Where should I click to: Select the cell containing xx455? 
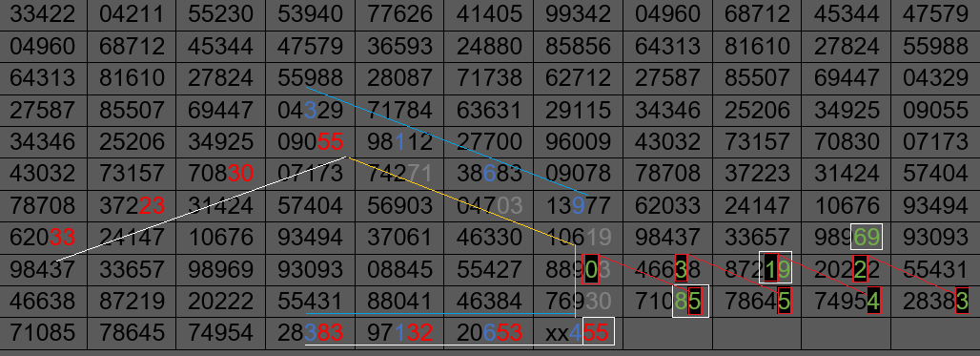(x=578, y=333)
